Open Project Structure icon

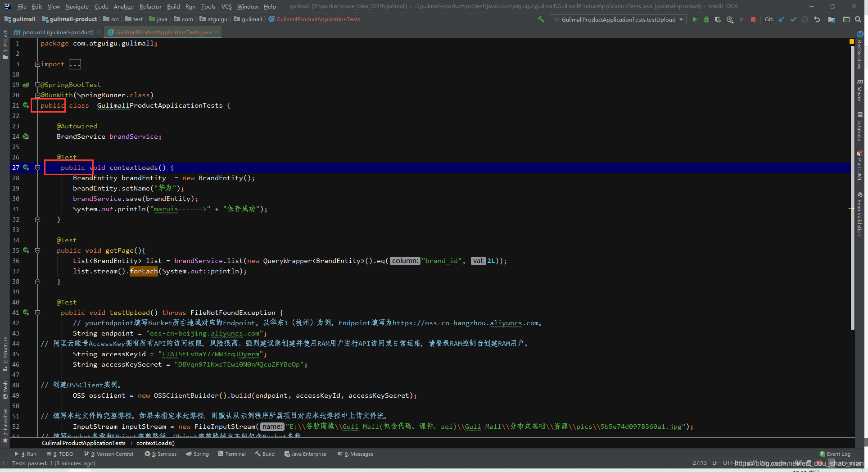pos(832,19)
